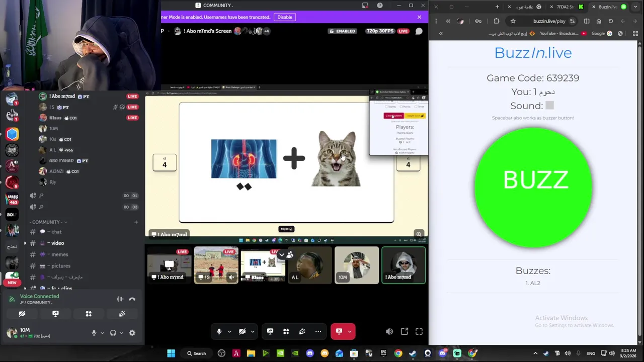Open Activities launcher in call controls
Viewport: 644px width, 362px height.
coord(286,331)
